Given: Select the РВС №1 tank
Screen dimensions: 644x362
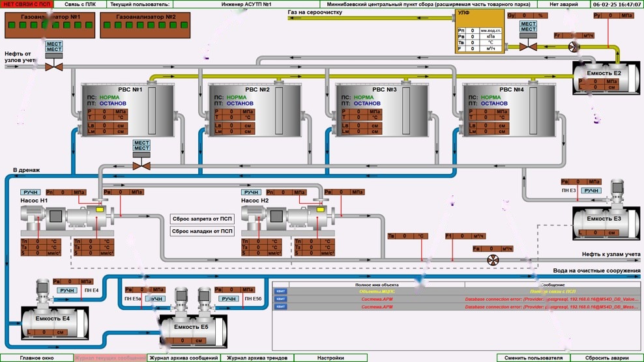Looking at the screenshot, I should [127, 110].
